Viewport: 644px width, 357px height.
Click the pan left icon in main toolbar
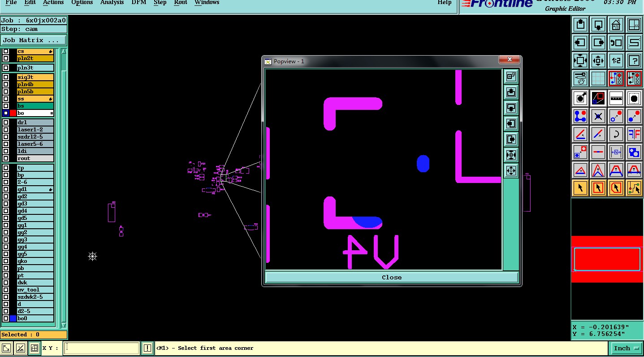[x=580, y=43]
